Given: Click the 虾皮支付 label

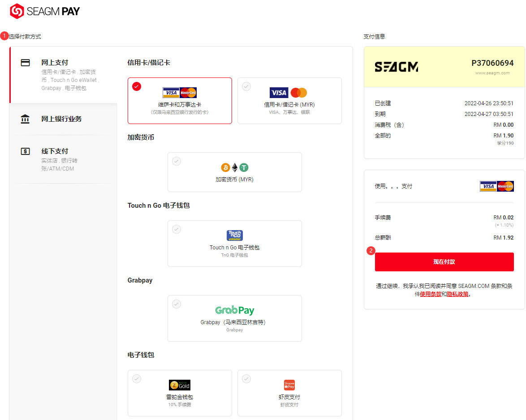Looking at the screenshot, I should (x=289, y=397).
